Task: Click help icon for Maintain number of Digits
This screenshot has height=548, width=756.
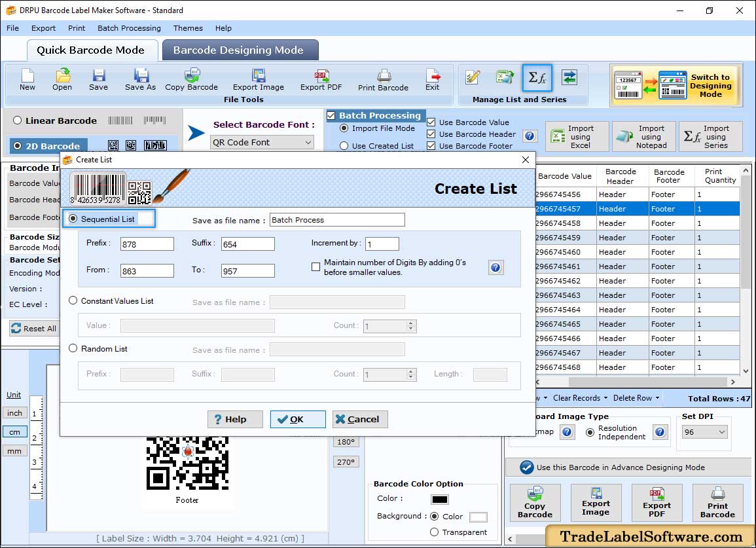Action: (496, 267)
